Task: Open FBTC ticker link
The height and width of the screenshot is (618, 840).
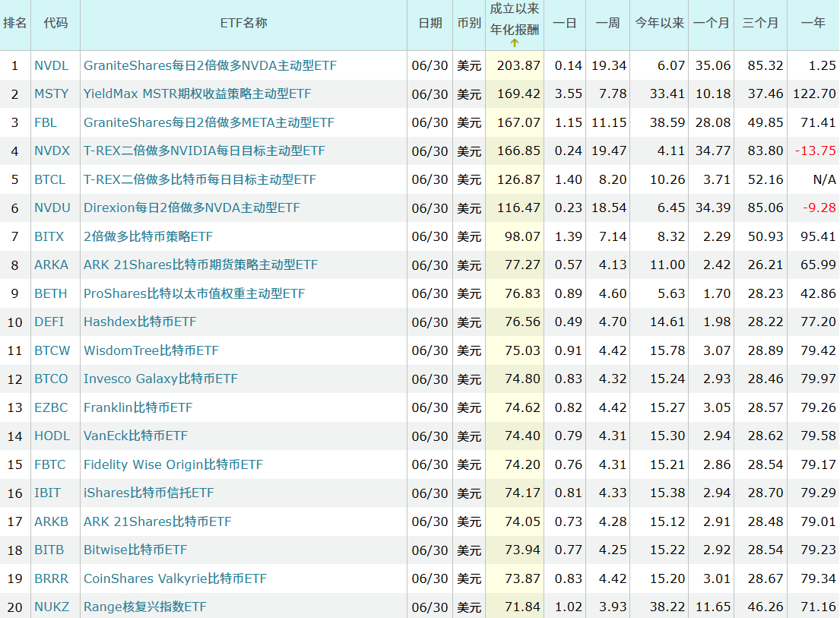Action: [x=50, y=464]
